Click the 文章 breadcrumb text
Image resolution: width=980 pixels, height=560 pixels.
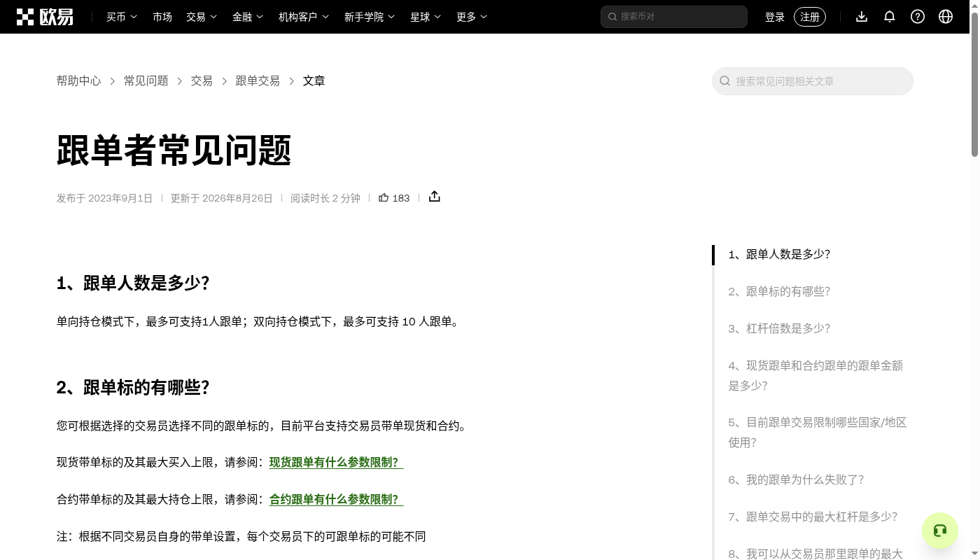click(314, 81)
